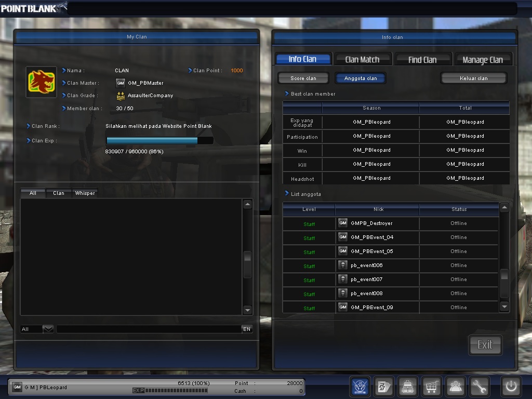
Task: Click skull rank icon beside pb_event006
Action: [x=343, y=265]
